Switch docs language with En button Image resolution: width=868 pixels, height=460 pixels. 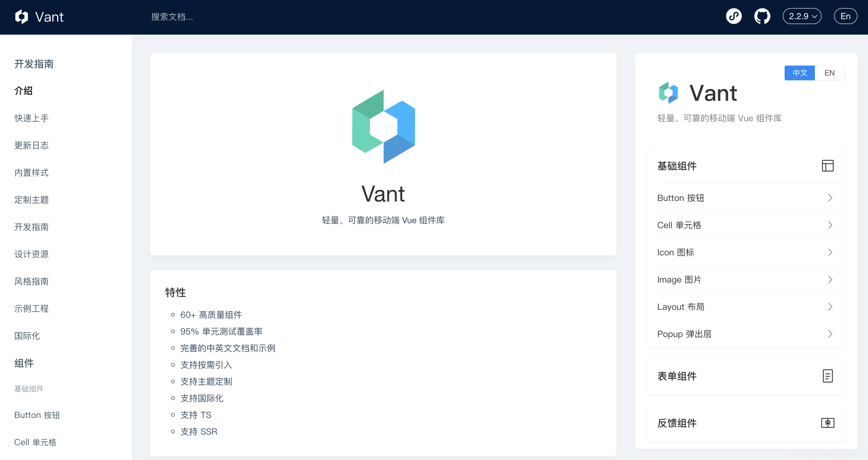pos(845,16)
